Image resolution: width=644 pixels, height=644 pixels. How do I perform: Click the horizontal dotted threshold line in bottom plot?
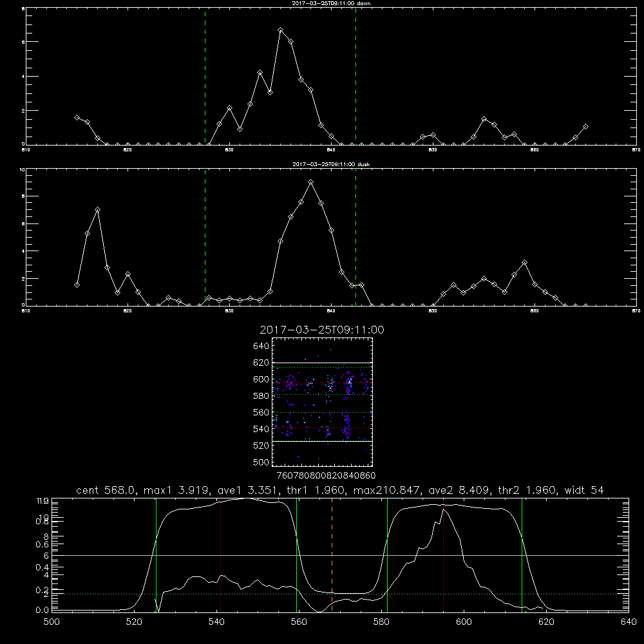coord(340,594)
